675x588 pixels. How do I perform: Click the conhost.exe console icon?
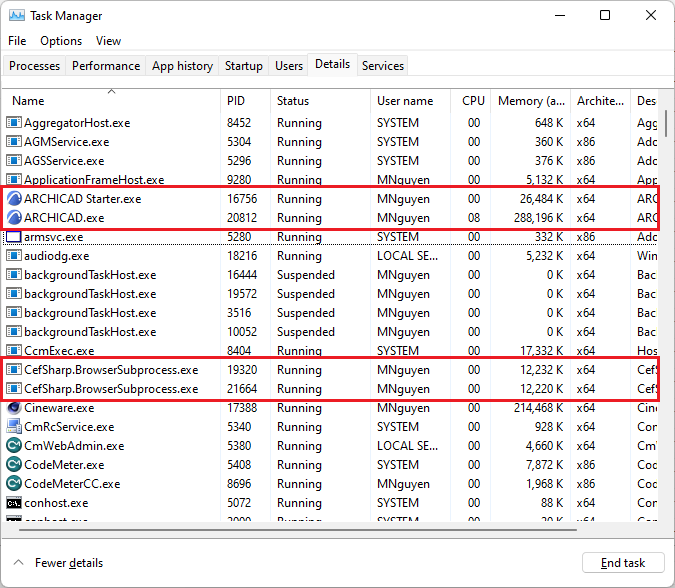coord(14,503)
